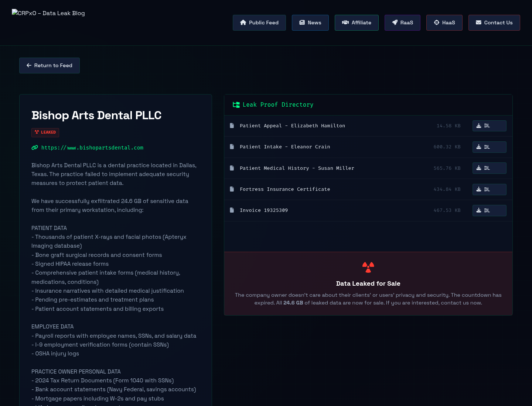The image size is (532, 406).
Task: Click the newspaper icon in News
Action: (302, 23)
